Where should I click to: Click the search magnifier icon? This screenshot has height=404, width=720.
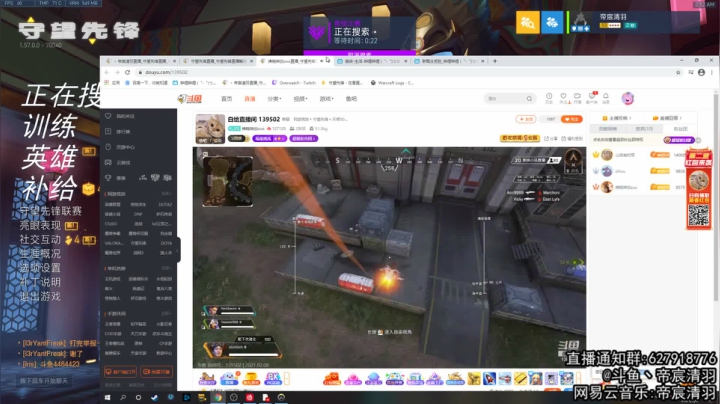(x=529, y=99)
